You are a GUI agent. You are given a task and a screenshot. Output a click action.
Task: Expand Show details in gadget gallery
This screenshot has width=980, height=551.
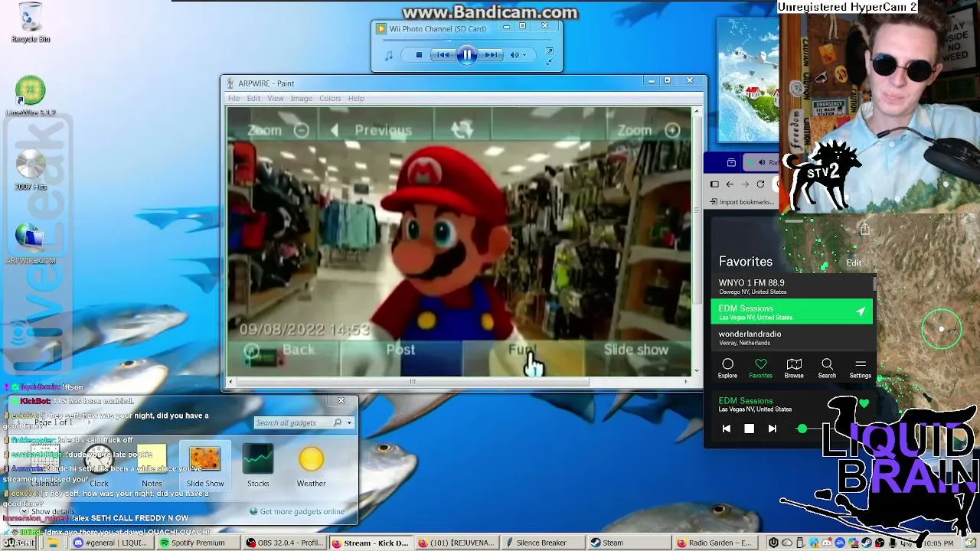coord(47,511)
